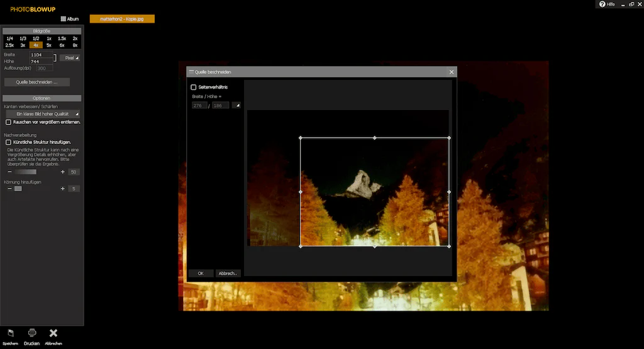
Task: Click the Drucken printer icon
Action: click(x=32, y=333)
